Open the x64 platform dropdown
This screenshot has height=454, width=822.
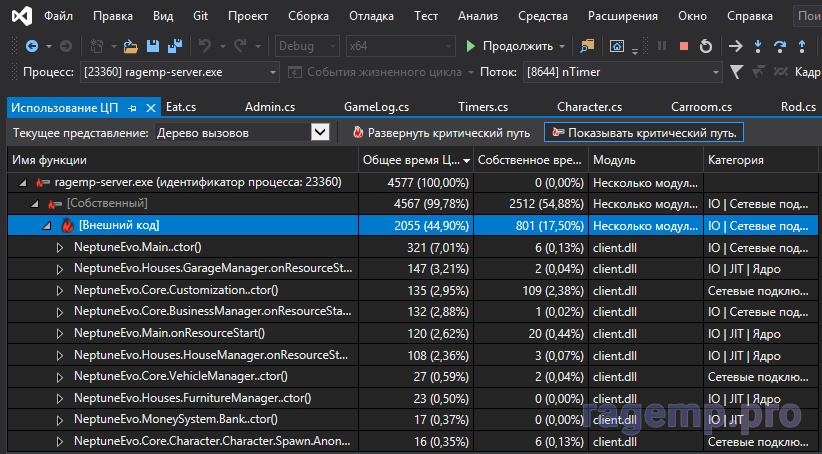(x=401, y=46)
